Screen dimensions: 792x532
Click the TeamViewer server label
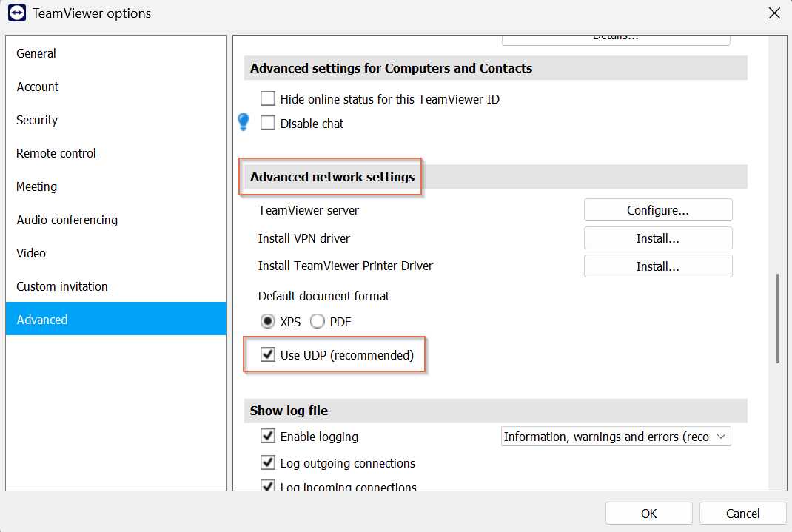(309, 210)
